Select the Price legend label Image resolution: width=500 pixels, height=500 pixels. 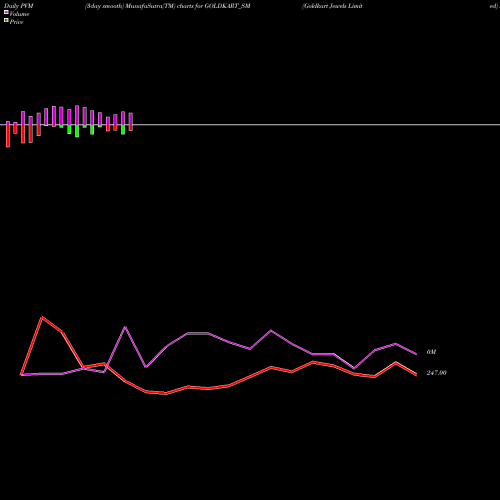click(x=16, y=22)
